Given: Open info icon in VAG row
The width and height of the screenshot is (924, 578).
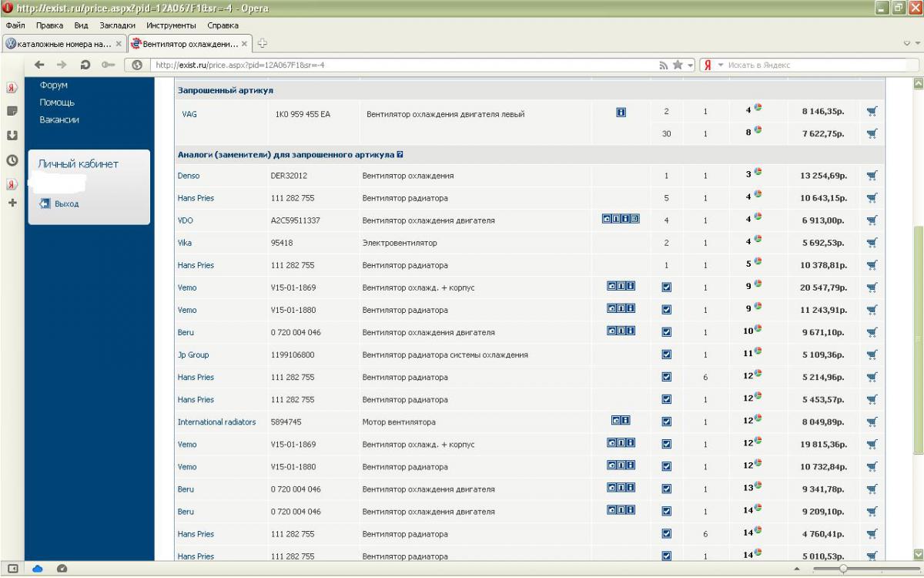Looking at the screenshot, I should pyautogui.click(x=621, y=113).
